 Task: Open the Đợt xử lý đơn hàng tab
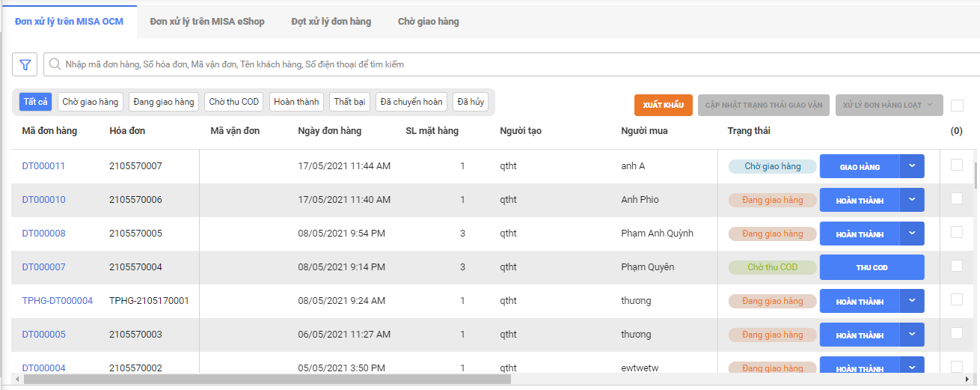(x=331, y=22)
